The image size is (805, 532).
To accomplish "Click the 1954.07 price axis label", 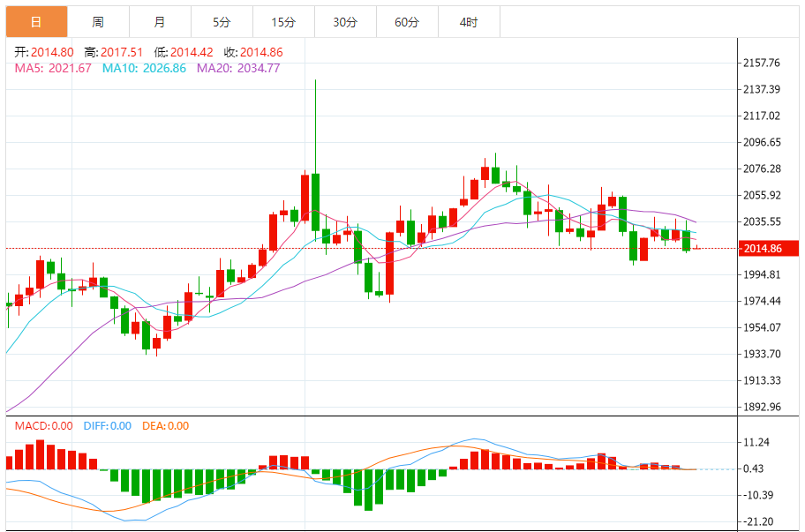I will click(x=762, y=327).
